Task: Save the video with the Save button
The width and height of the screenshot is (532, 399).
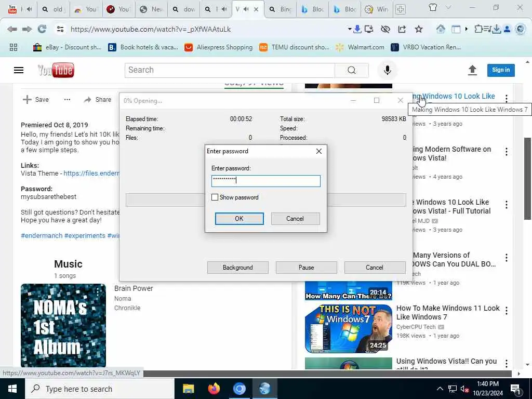Action: [36, 99]
